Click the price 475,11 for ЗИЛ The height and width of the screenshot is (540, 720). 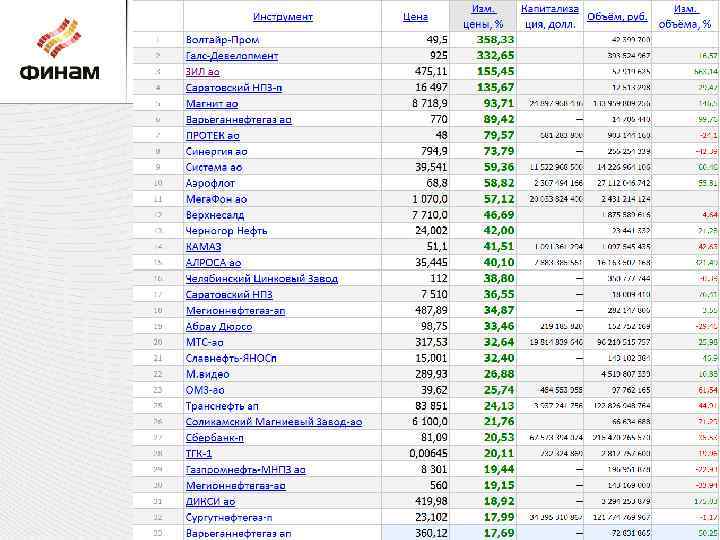tap(431, 72)
